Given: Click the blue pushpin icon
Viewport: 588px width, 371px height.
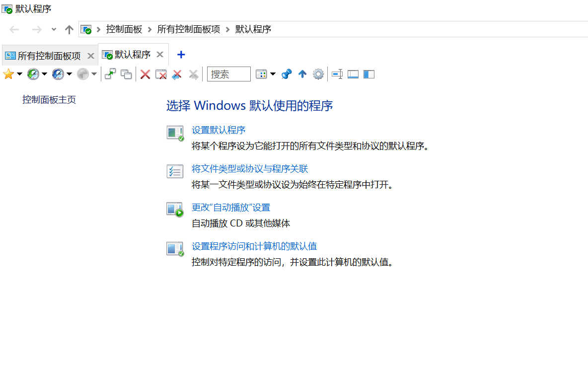Looking at the screenshot, I should coord(287,74).
